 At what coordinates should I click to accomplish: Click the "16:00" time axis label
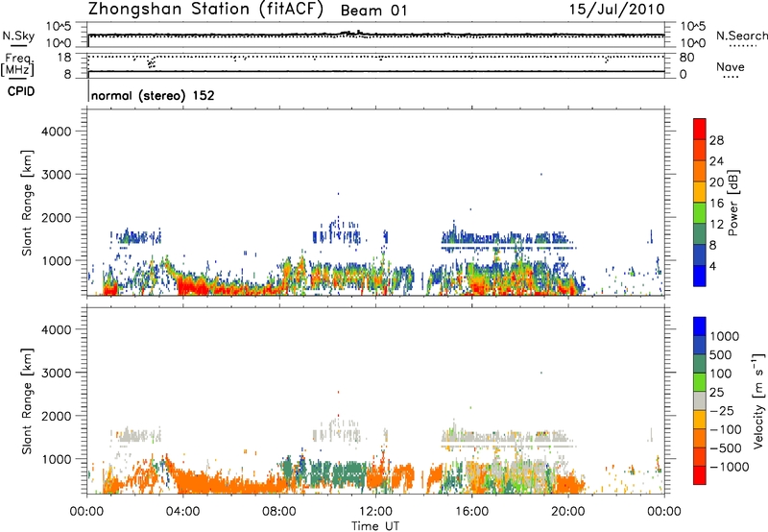click(x=471, y=512)
